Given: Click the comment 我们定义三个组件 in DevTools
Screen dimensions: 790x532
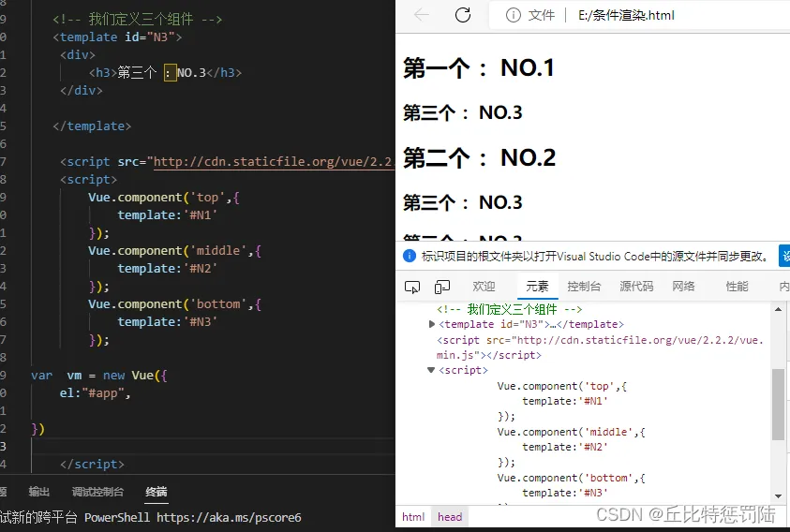Looking at the screenshot, I should [x=510, y=309].
